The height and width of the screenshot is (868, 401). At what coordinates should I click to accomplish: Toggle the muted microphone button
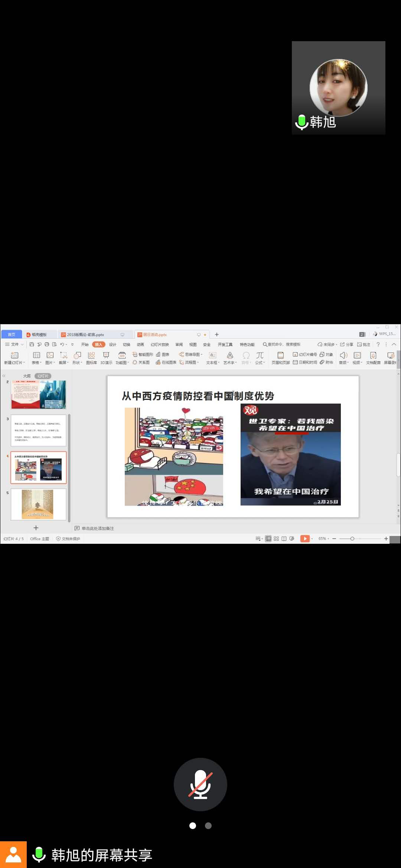coord(200,784)
